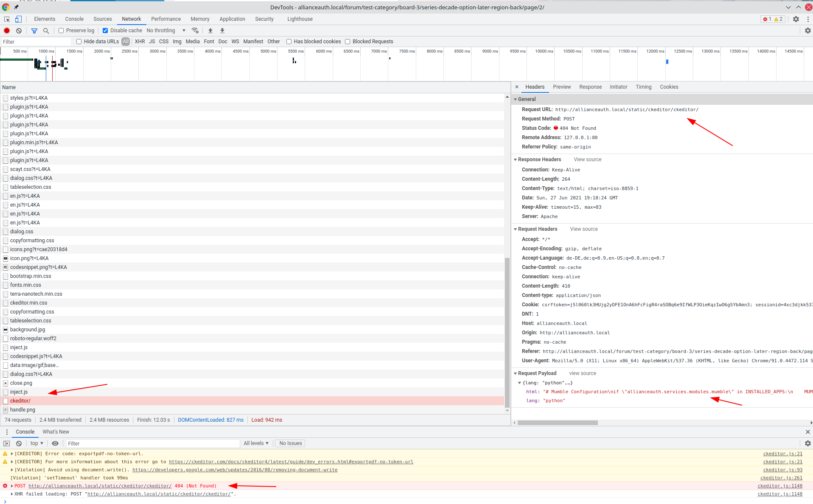Disable the Disable cache option
Screen dimensions: 813x504
[105, 30]
